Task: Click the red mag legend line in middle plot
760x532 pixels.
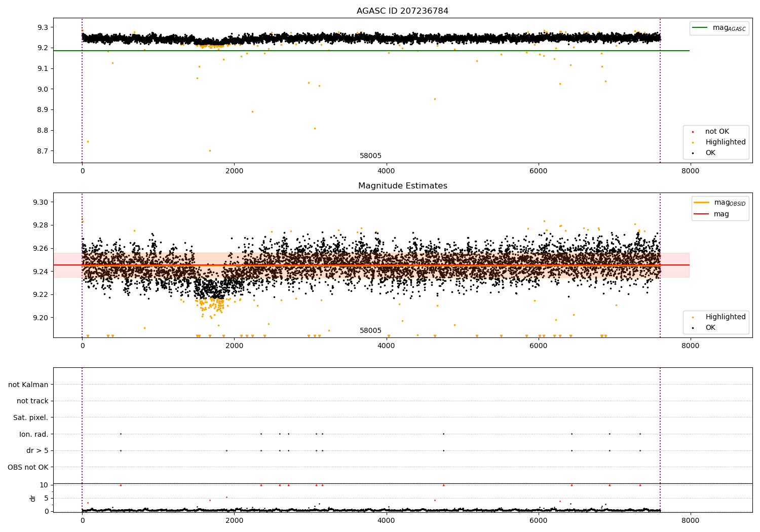Action: (x=702, y=214)
